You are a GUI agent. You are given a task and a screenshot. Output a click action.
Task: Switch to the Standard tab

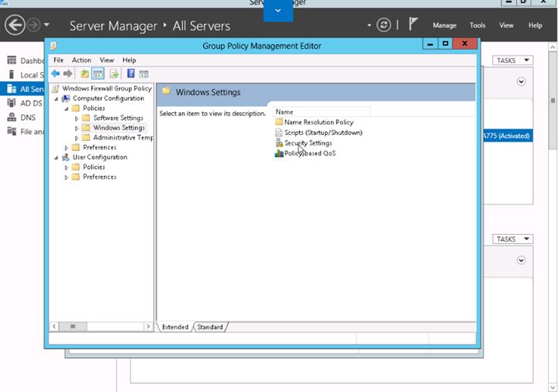(209, 327)
